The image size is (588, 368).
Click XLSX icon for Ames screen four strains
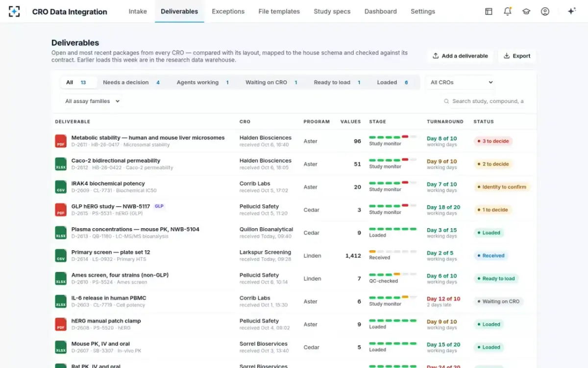click(x=61, y=279)
